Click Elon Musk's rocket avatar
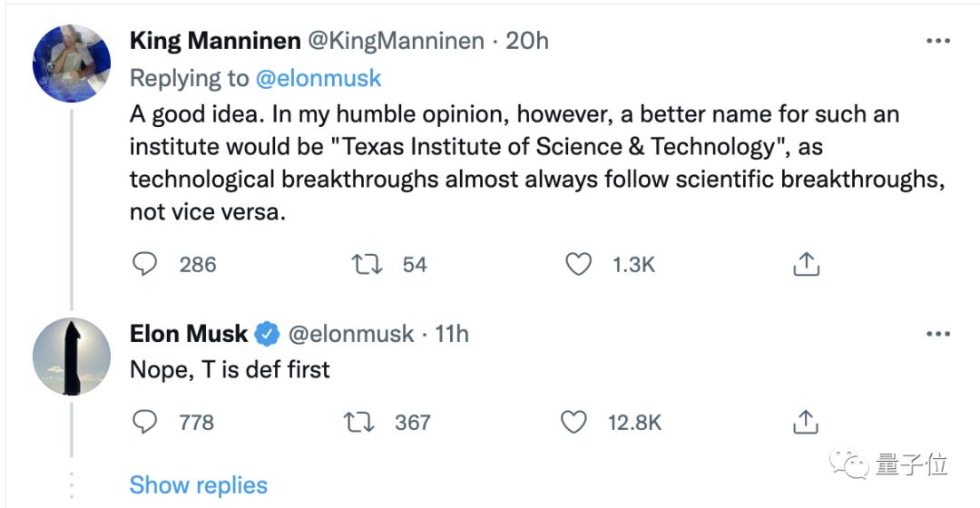 (x=71, y=357)
